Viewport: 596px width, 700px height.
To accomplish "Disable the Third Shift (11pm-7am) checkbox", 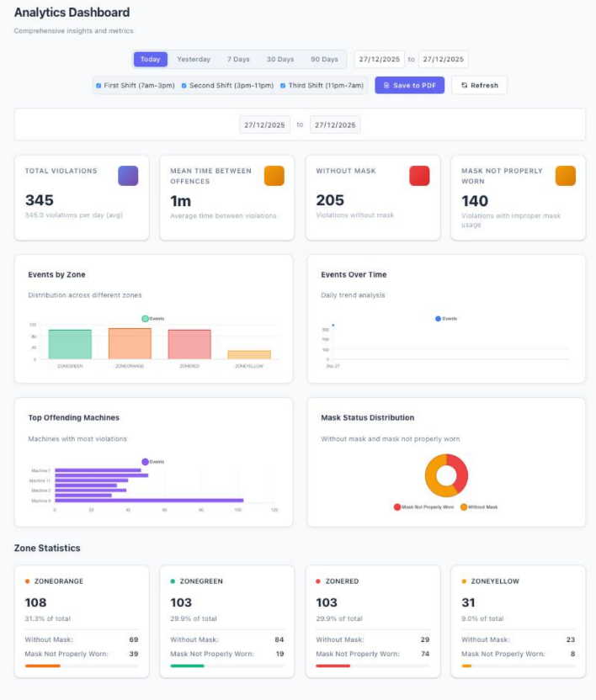I will (x=283, y=85).
